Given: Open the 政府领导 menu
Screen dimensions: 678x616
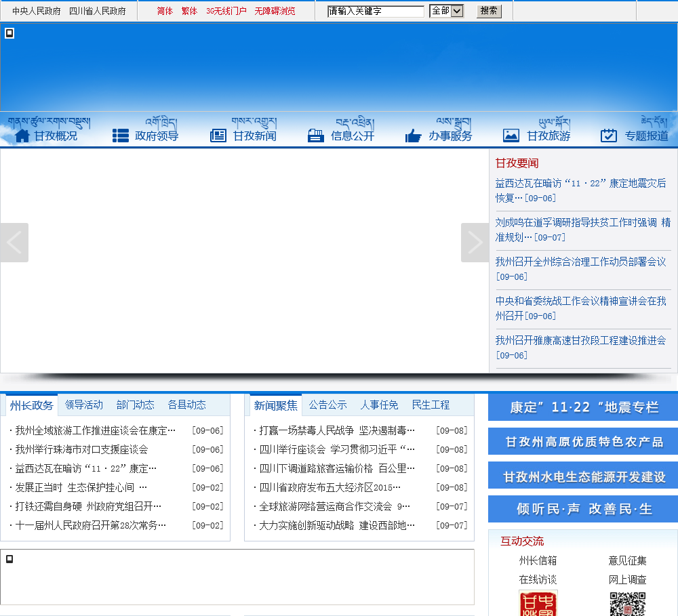Looking at the screenshot, I should point(157,136).
